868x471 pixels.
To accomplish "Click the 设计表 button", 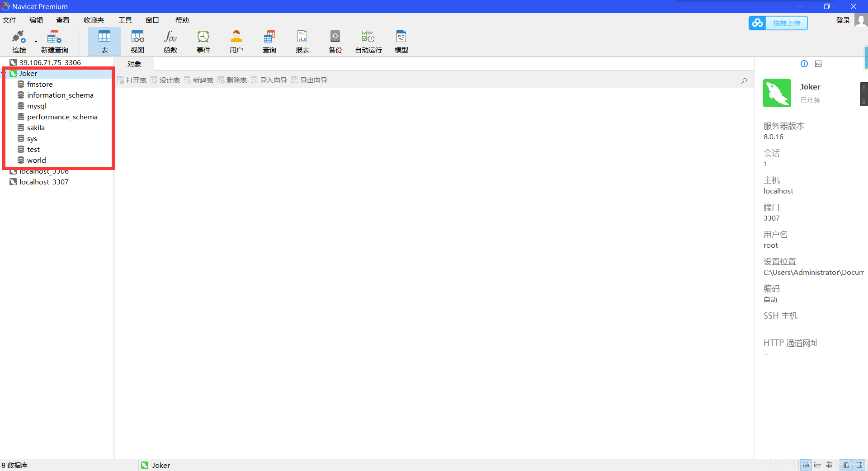I will point(165,80).
